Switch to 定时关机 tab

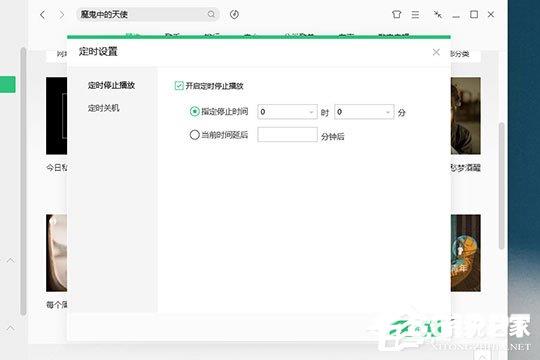coord(103,108)
